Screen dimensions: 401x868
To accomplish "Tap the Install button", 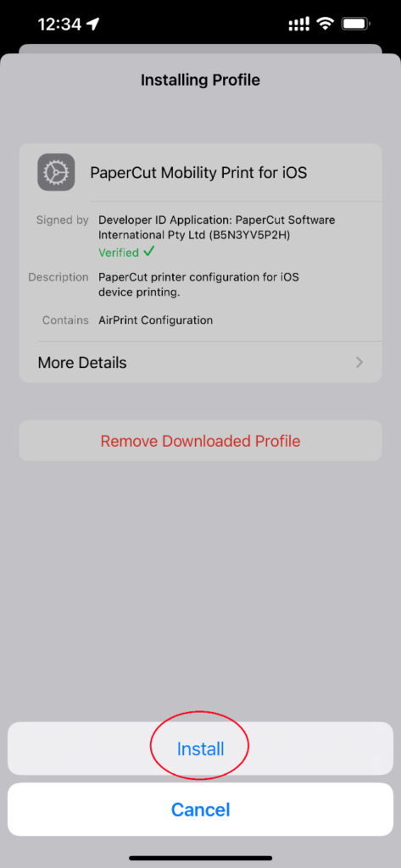I will point(200,748).
